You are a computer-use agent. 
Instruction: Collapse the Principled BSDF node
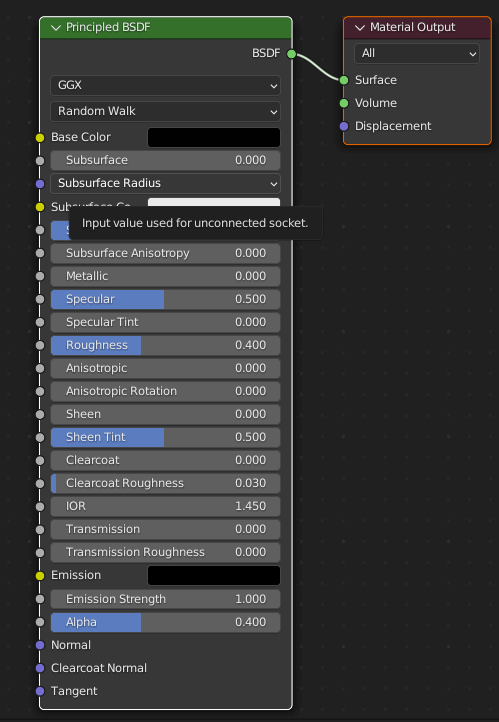click(56, 28)
